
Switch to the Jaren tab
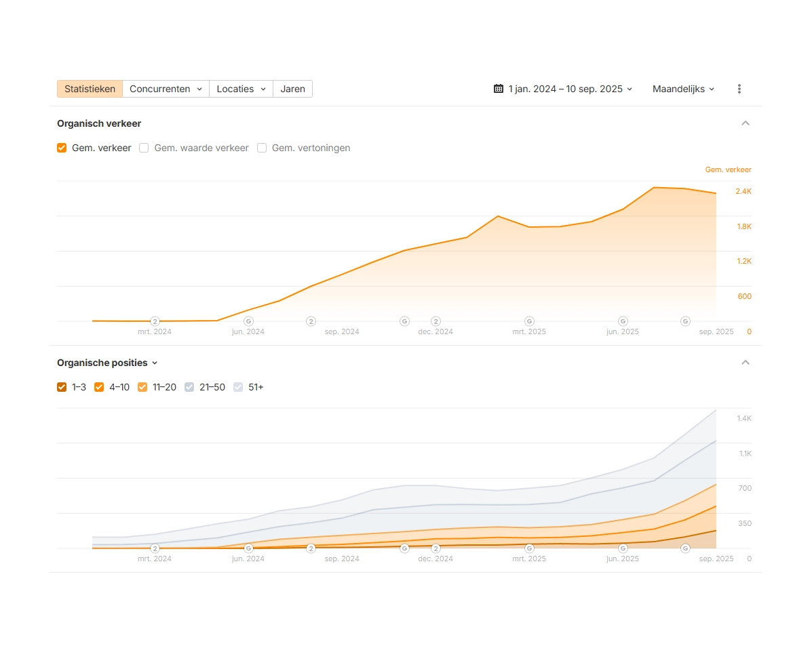tap(292, 89)
